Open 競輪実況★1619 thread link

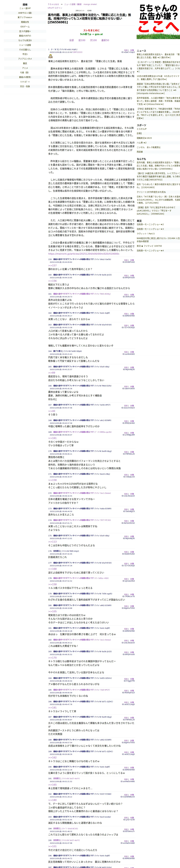tap(144, 138)
